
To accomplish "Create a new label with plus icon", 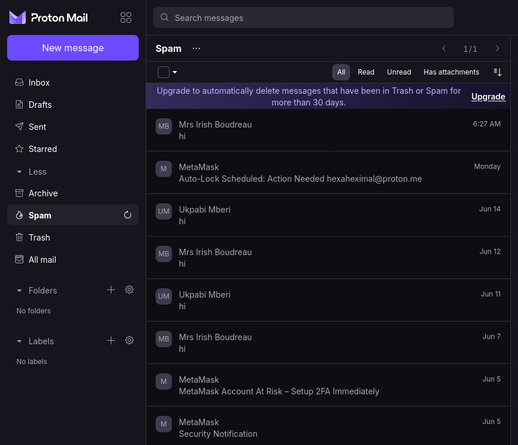I will pyautogui.click(x=111, y=341).
